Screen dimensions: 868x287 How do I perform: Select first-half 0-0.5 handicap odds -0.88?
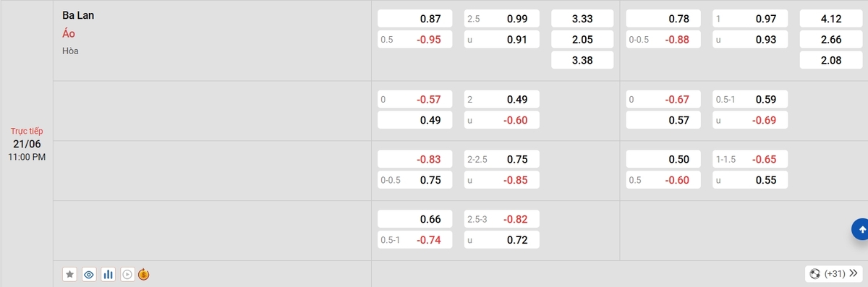[x=663, y=40]
